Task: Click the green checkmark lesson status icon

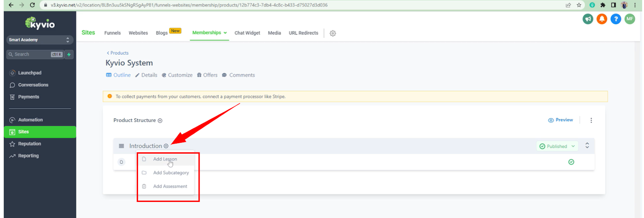Action: 571,162
